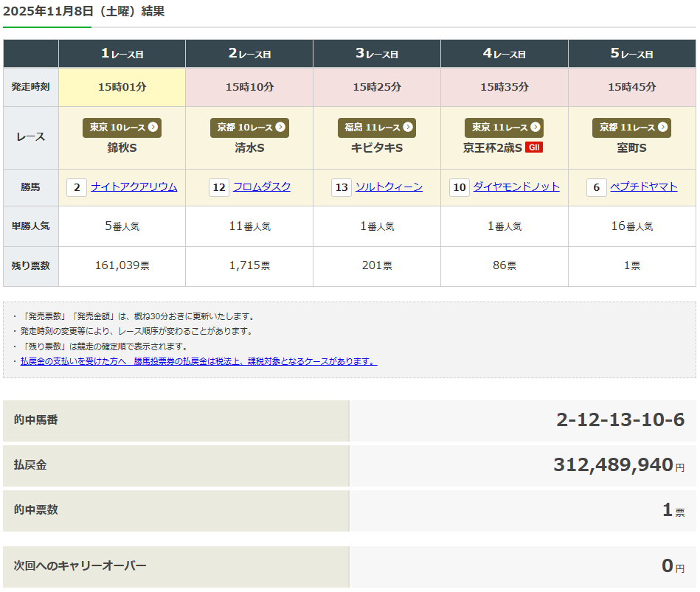
Task: Click the 京王杯2歳S race name
Action: (x=492, y=148)
